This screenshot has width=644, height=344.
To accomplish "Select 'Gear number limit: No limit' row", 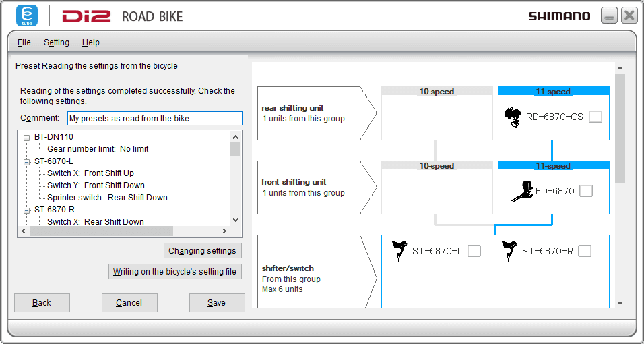I will coord(98,149).
